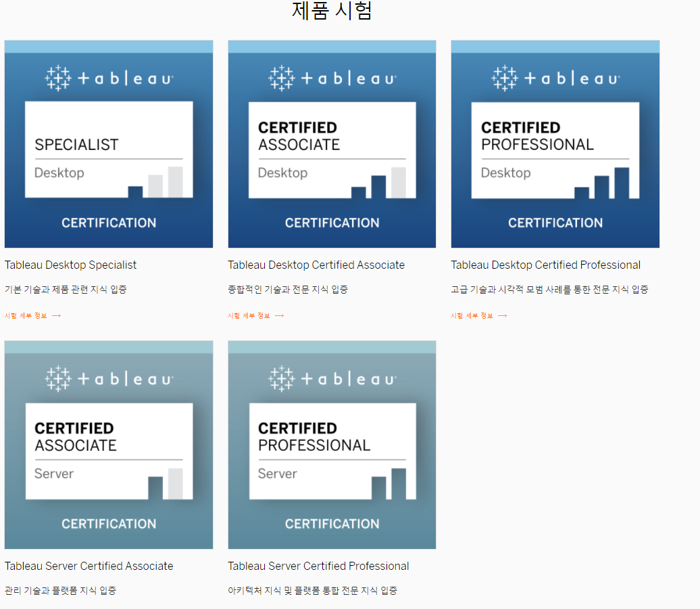Click the Tableau Desktop Certified Professional title

[x=545, y=265]
